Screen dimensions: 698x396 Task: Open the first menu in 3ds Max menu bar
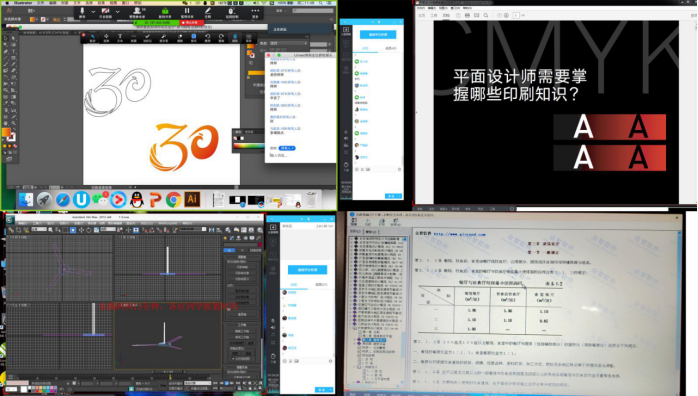(x=23, y=223)
